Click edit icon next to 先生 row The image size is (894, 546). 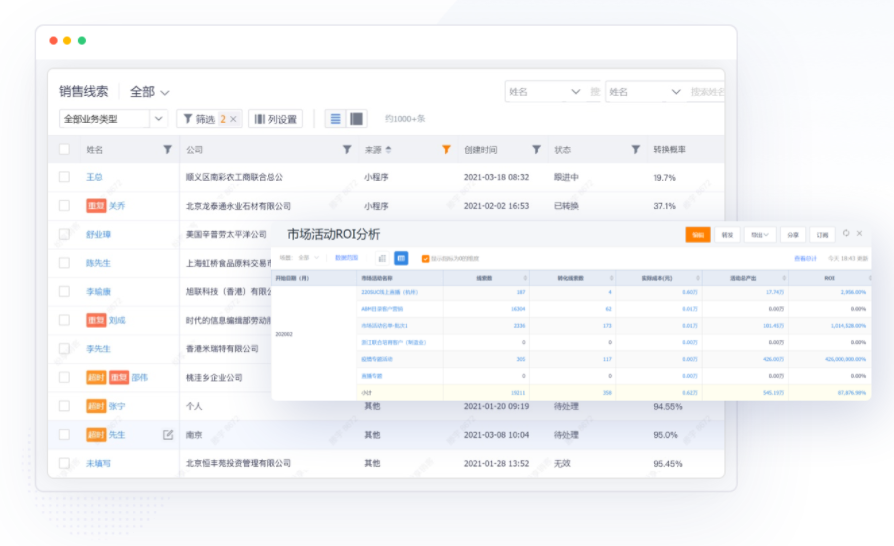168,435
